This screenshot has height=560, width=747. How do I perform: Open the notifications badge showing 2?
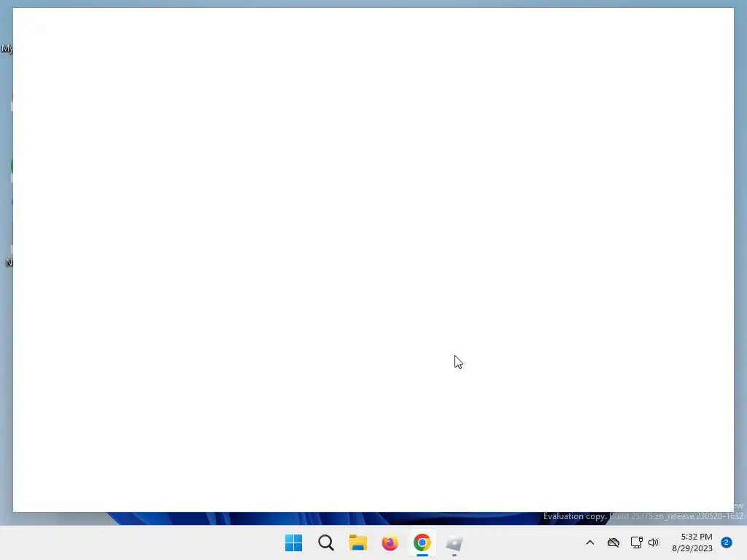pyautogui.click(x=727, y=542)
